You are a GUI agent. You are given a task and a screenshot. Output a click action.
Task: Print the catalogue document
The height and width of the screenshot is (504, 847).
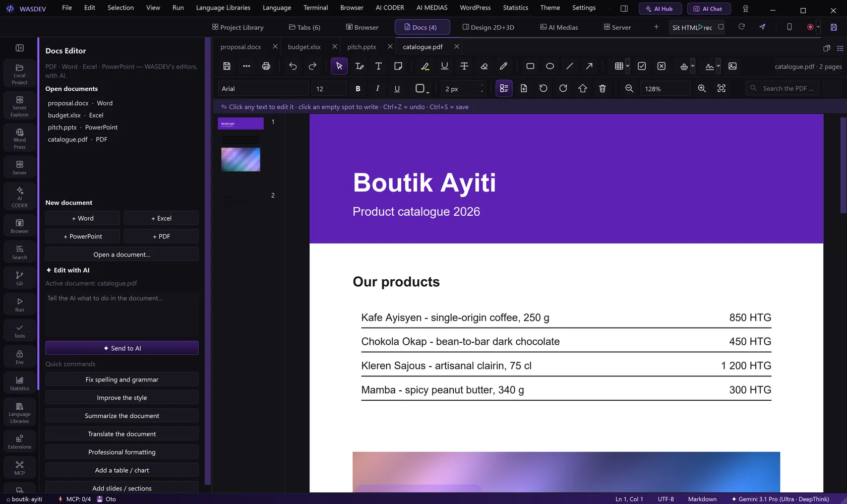(x=266, y=66)
